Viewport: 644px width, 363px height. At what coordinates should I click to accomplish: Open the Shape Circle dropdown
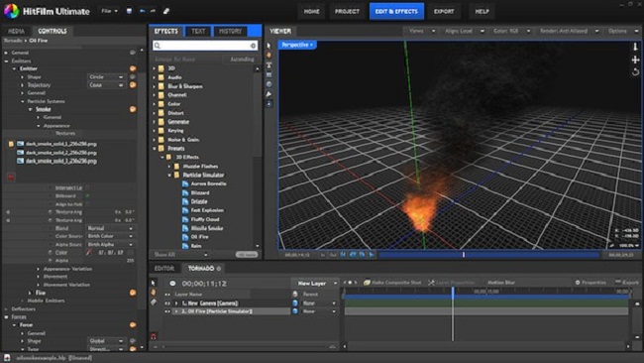point(106,77)
